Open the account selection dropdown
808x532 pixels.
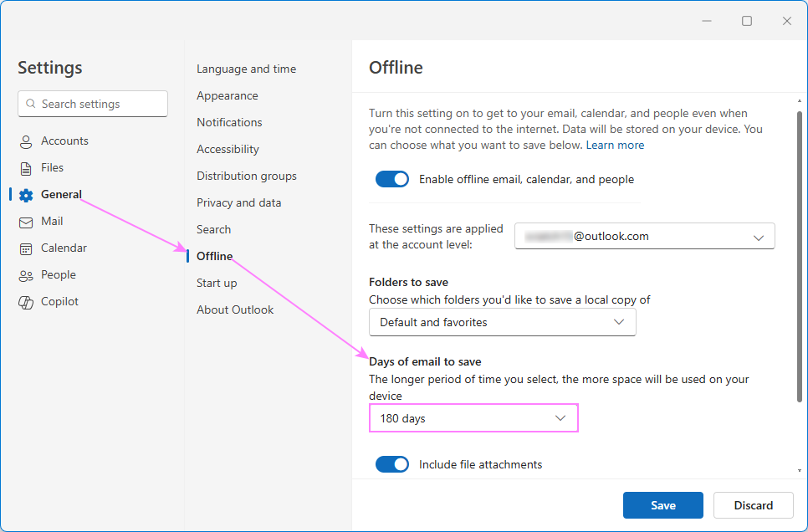644,236
